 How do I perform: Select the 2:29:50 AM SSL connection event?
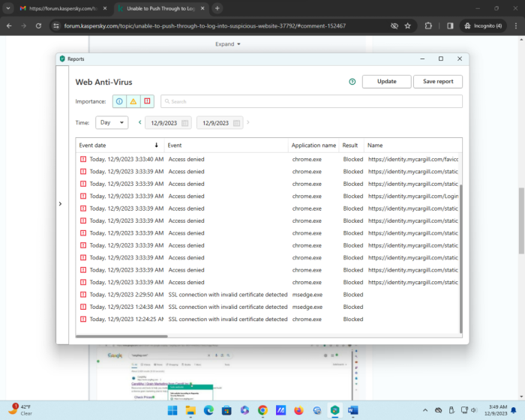268,295
